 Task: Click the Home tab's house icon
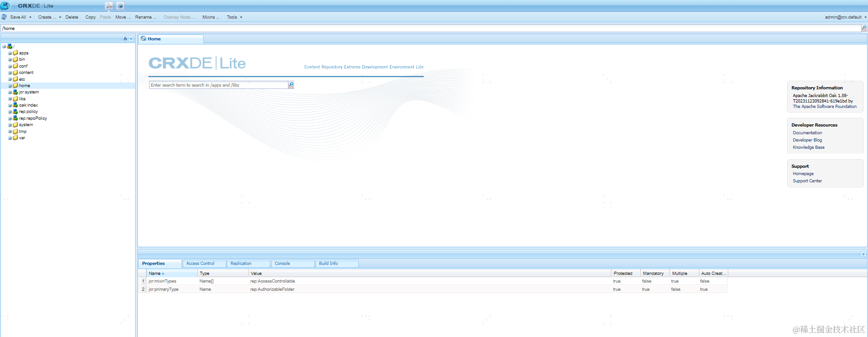click(143, 39)
